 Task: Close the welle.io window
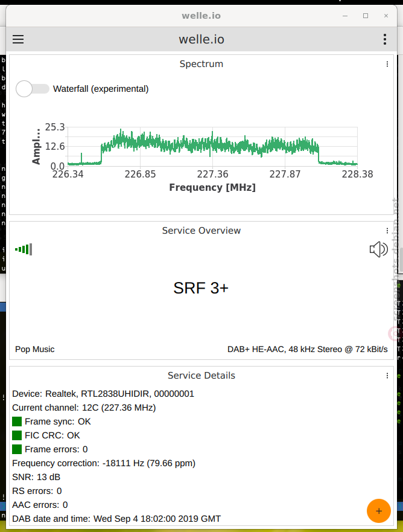point(386,16)
